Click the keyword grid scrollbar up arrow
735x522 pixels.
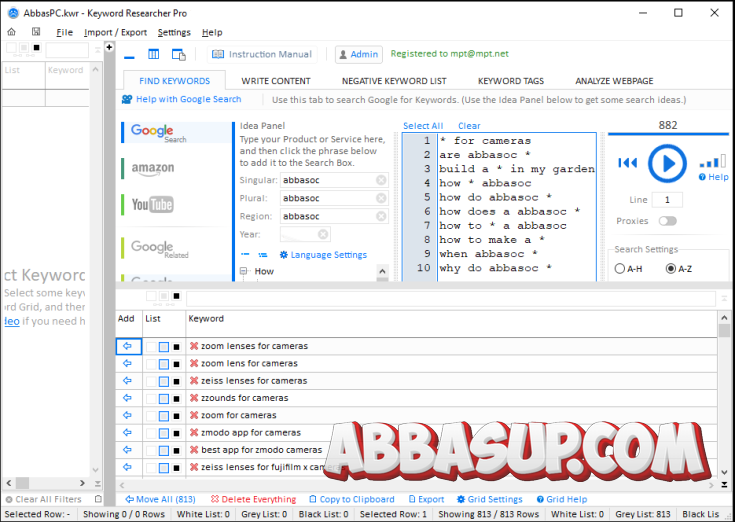click(724, 318)
